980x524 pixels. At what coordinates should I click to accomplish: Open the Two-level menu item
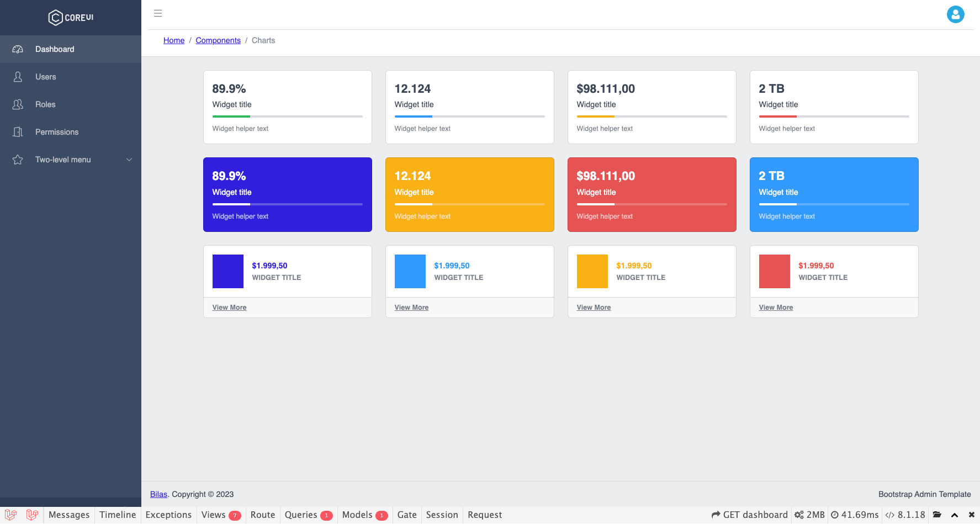tap(71, 160)
